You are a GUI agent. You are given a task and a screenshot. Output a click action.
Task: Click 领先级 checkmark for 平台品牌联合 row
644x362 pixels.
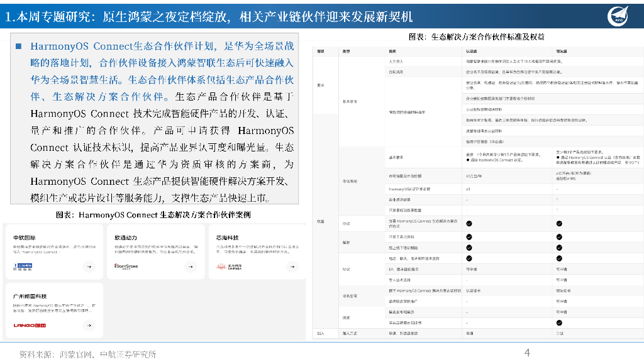[559, 322]
